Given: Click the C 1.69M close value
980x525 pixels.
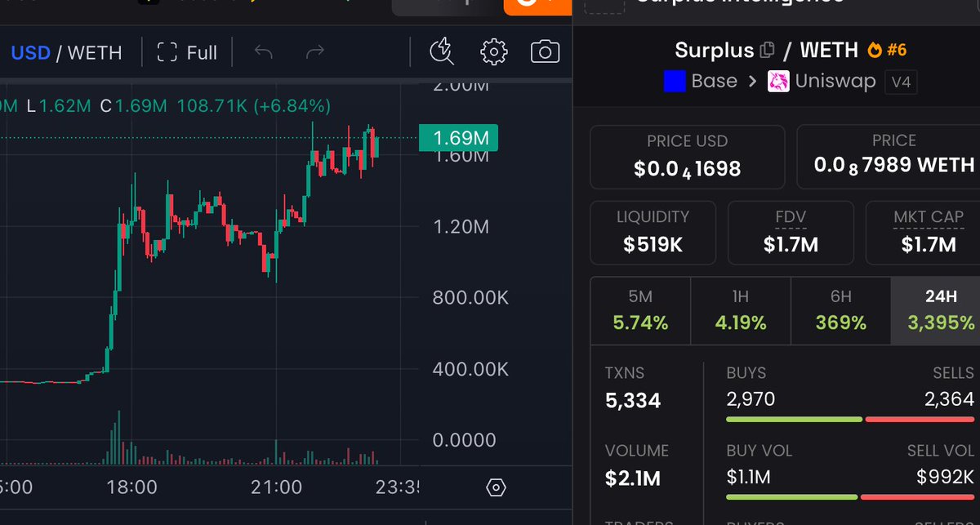Looking at the screenshot, I should tap(134, 105).
